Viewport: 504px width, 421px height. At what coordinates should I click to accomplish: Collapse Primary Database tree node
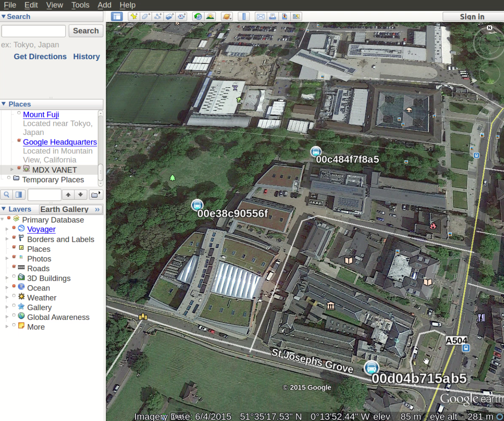[x=3, y=219]
